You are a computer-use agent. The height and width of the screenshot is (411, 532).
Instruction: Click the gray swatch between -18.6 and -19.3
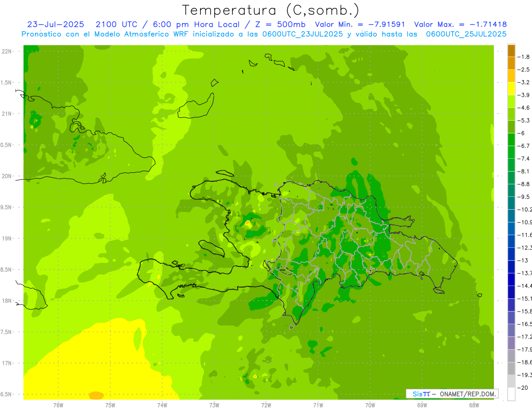click(511, 369)
